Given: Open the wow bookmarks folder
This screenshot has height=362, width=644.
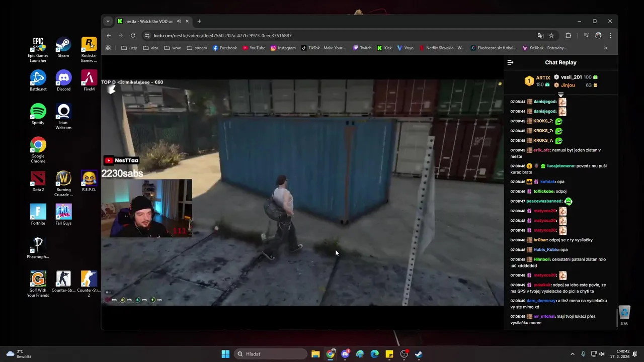Looking at the screenshot, I should (172, 48).
